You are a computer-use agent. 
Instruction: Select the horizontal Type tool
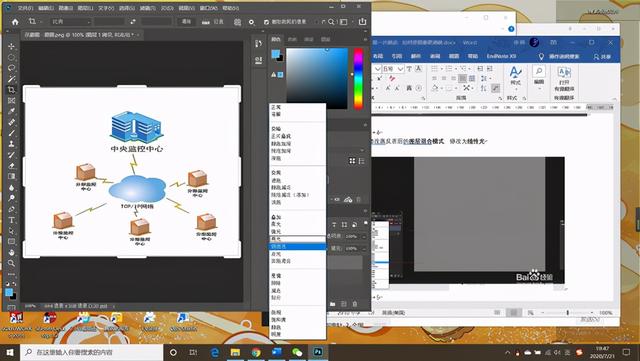pos(11,220)
